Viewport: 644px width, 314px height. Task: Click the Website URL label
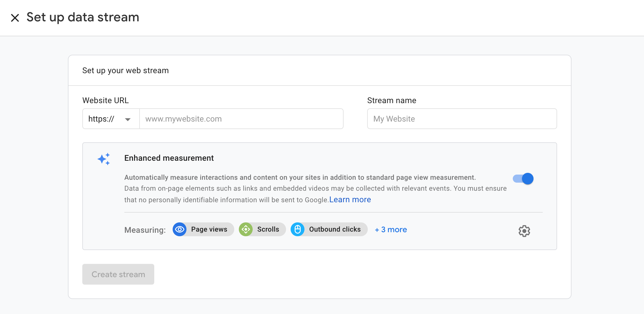(x=105, y=101)
